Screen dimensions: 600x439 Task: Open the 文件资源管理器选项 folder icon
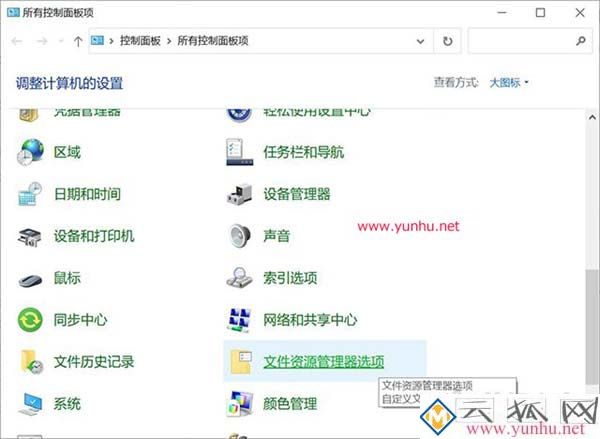[x=241, y=362]
